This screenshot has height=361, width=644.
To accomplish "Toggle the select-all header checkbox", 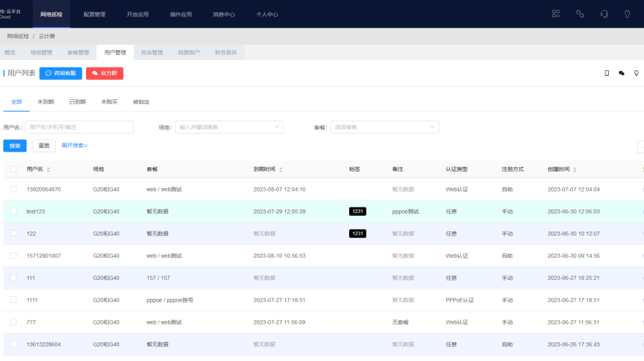I will click(14, 169).
